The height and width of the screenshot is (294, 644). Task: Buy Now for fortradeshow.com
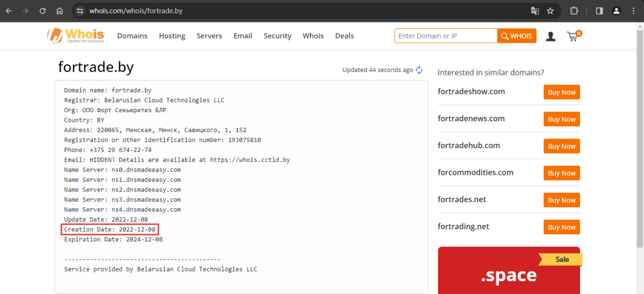[561, 92]
